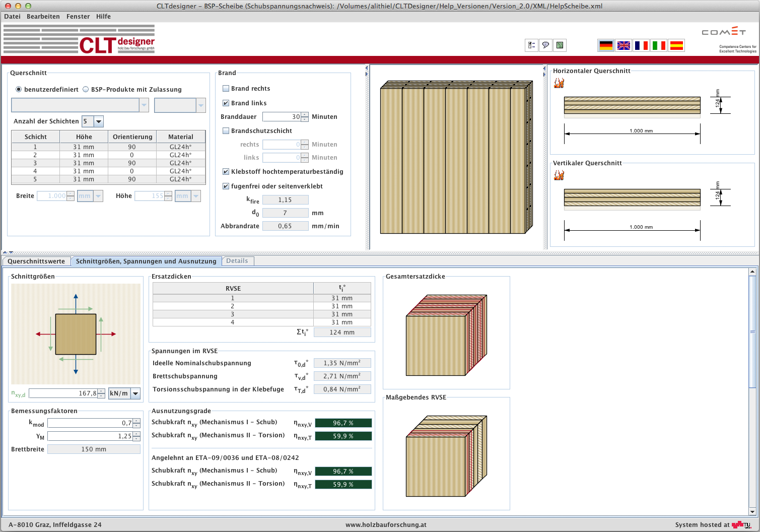Toggle the Brandschutzschicht checkbox
The image size is (760, 532).
[226, 131]
